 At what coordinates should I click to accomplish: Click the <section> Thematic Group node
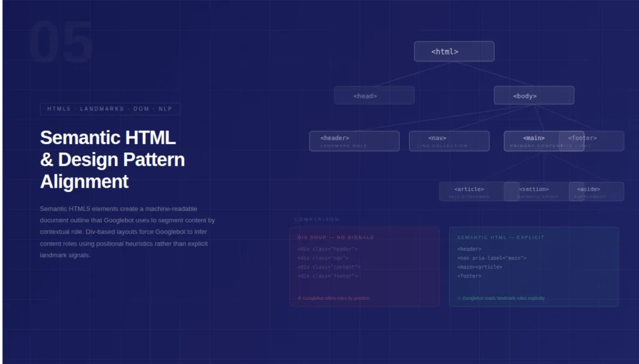(535, 191)
